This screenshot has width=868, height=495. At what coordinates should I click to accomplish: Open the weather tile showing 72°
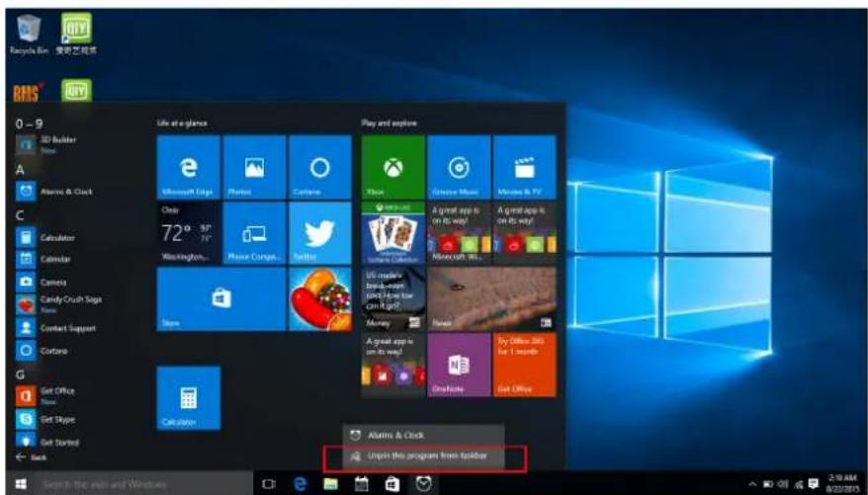tap(188, 233)
